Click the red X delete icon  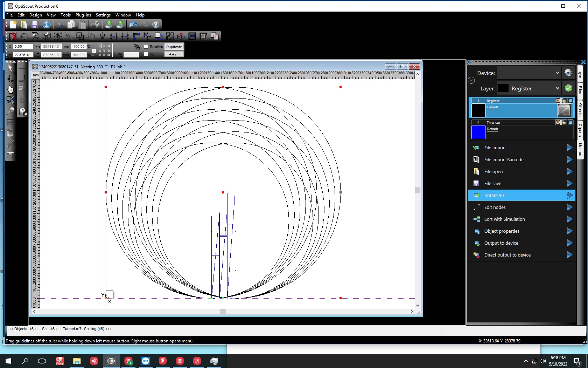[13, 36]
